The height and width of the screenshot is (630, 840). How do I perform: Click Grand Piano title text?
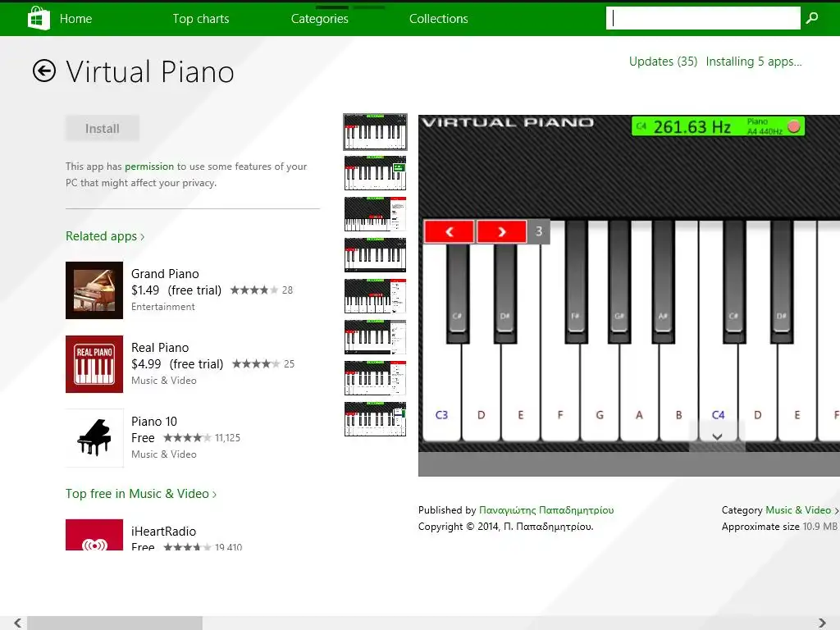pos(165,274)
